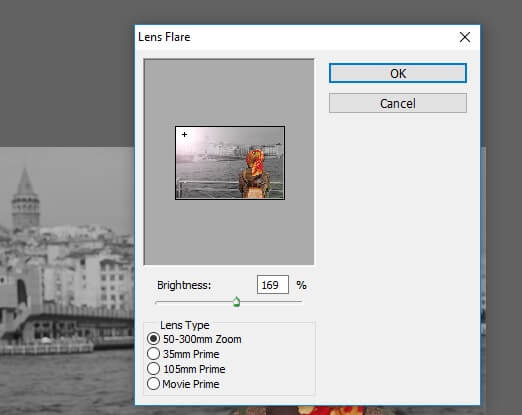Click the woman's red headscarf in preview

255,162
